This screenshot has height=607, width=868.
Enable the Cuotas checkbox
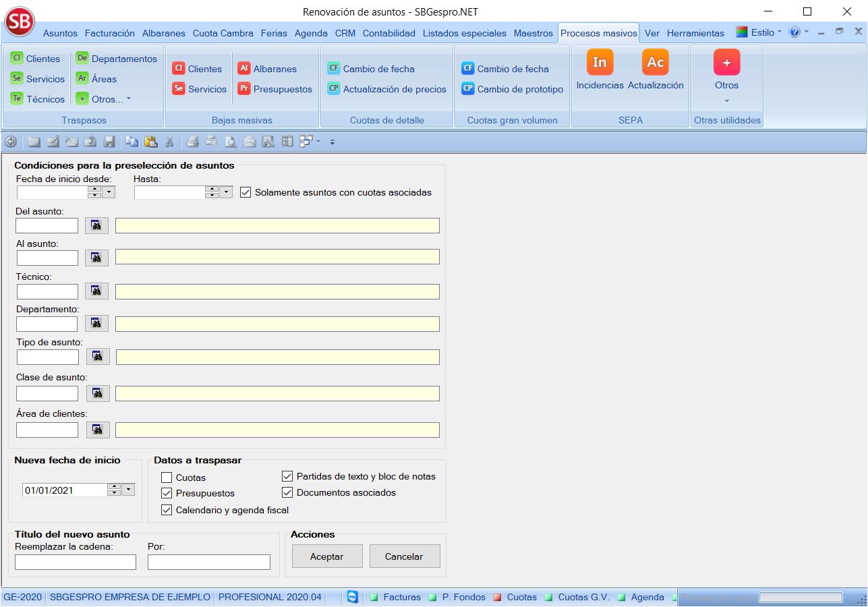pyautogui.click(x=167, y=478)
